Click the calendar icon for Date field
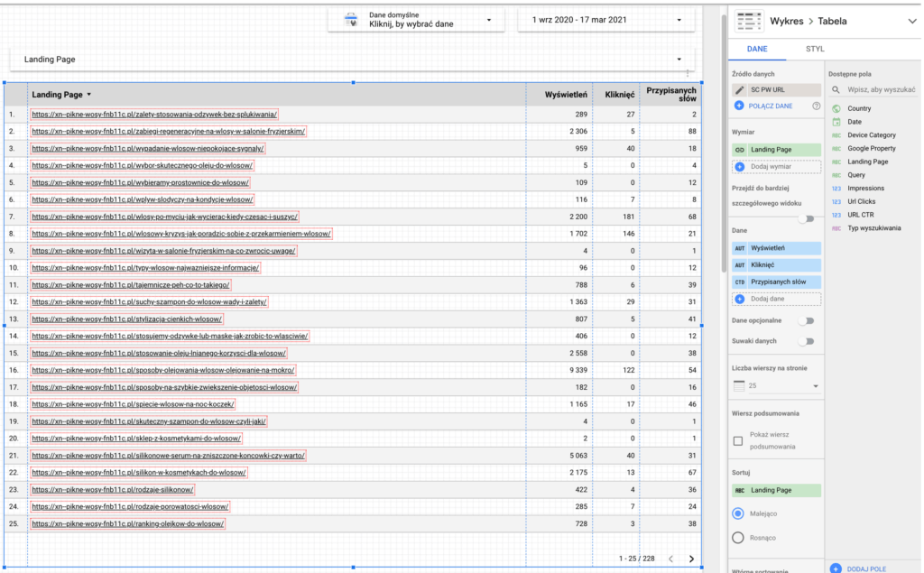 [836, 122]
